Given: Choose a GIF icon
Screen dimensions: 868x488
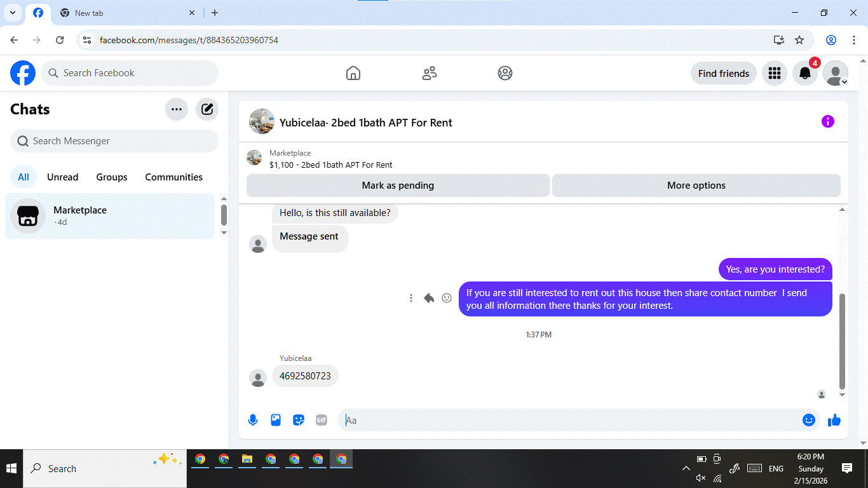Looking at the screenshot, I should [322, 420].
